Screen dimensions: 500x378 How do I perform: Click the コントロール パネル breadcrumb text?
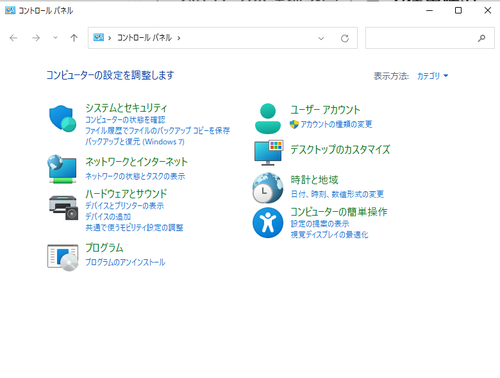[144, 38]
